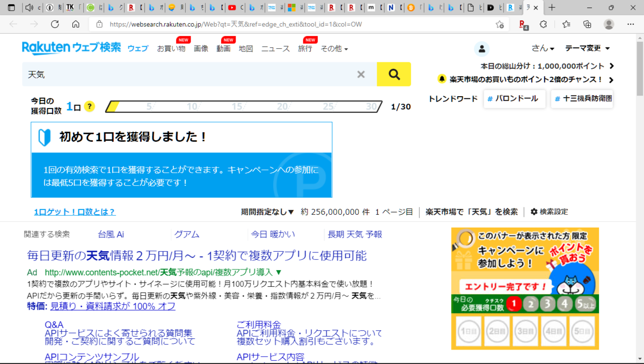Screen dimensions: 644x364
Task: Open Rakuten extension icon in toolbar
Action: pyautogui.click(x=524, y=24)
